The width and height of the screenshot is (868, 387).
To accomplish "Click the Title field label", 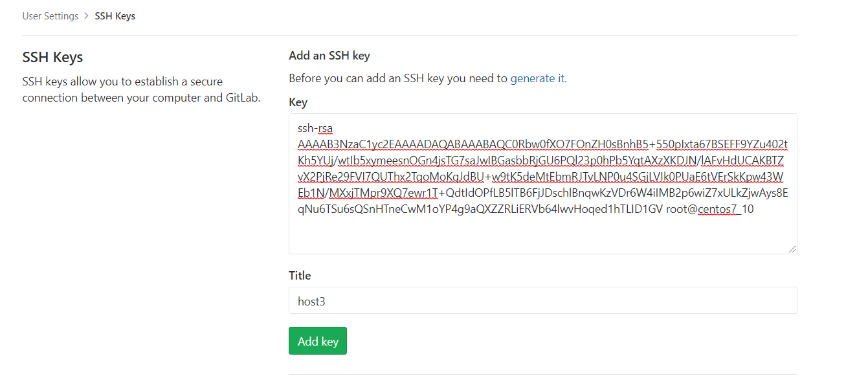I will tap(300, 276).
